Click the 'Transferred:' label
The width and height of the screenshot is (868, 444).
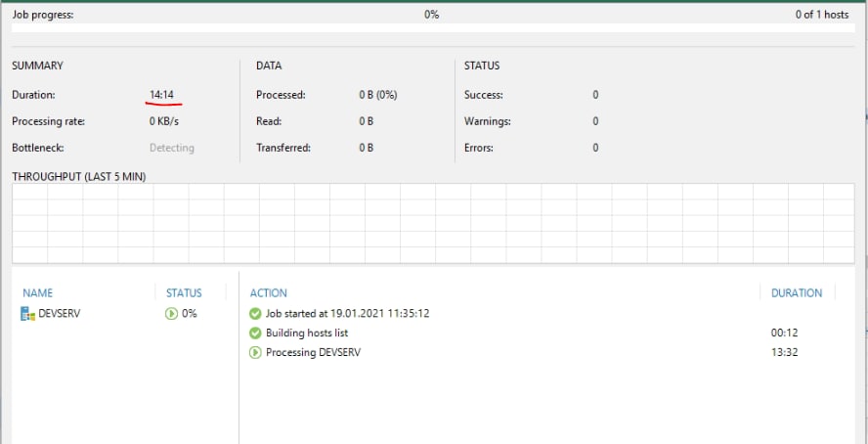tap(283, 148)
